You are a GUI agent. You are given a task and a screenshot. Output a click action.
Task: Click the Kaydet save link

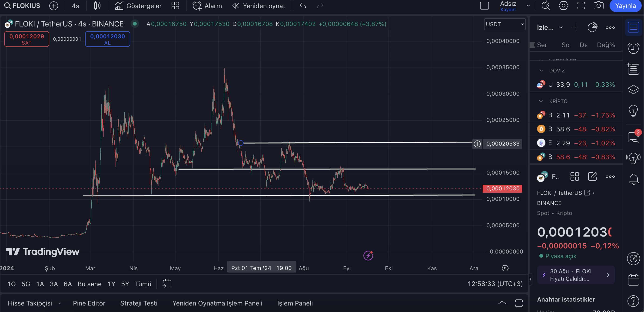tap(508, 10)
